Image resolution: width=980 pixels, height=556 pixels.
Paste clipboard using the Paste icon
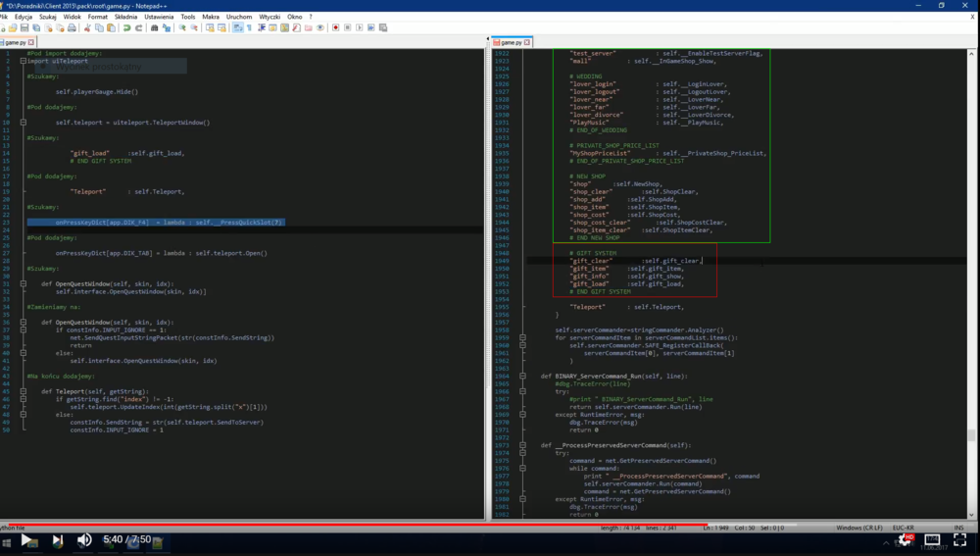[112, 27]
